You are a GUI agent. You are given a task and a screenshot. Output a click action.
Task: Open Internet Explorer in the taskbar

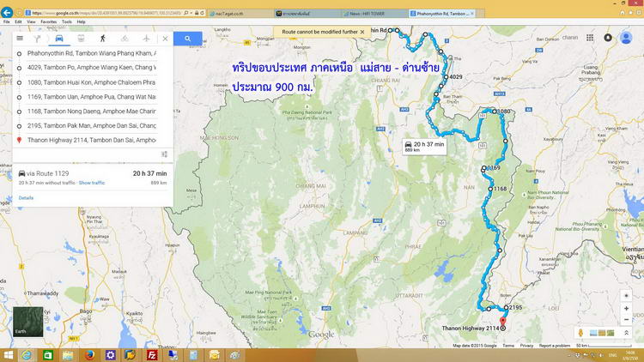tap(27, 355)
